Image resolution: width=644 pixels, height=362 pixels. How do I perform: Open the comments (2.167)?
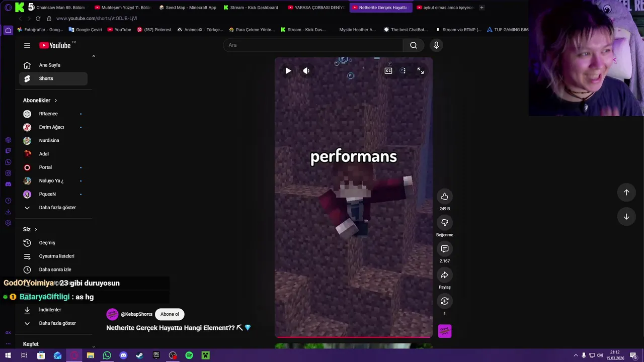tap(445, 249)
